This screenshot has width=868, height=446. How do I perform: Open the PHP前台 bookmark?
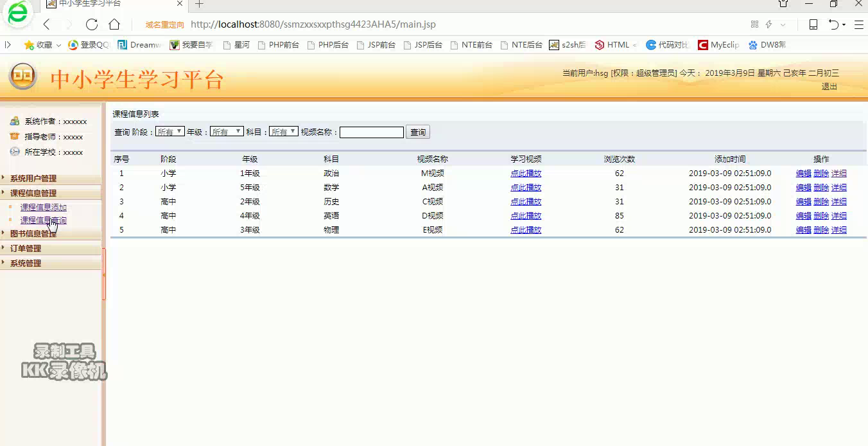(x=278, y=45)
